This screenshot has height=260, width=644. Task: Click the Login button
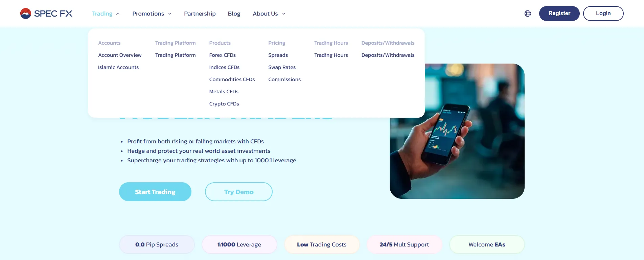603,14
